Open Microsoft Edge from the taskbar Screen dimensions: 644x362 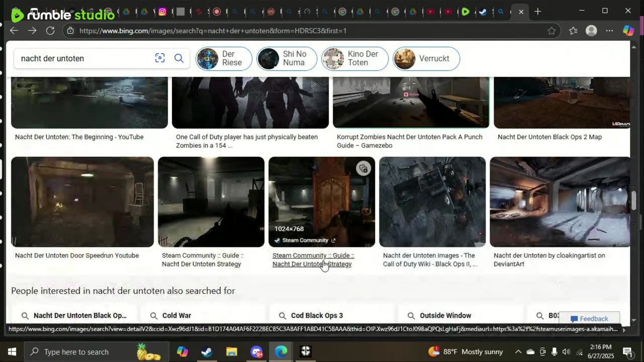click(x=281, y=352)
